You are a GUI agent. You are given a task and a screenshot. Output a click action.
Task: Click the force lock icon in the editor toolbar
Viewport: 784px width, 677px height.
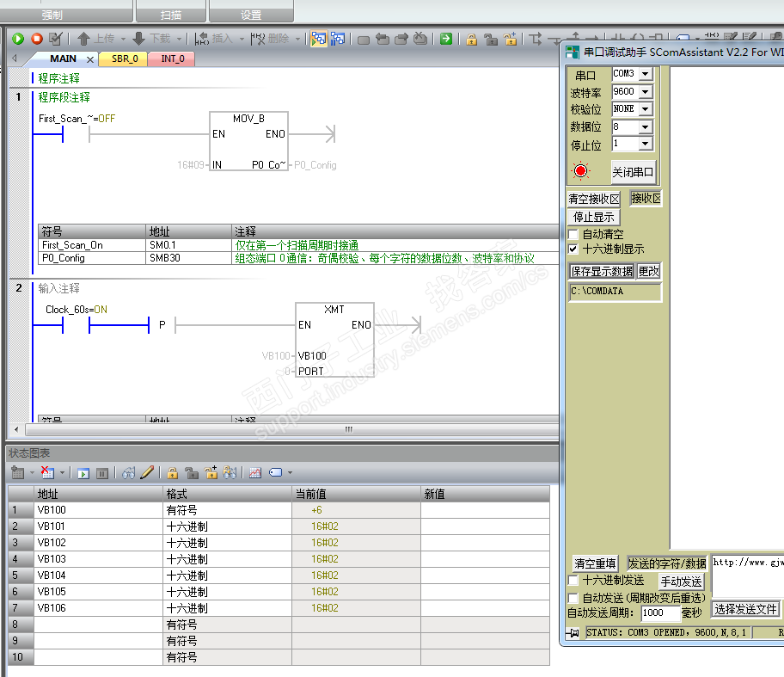click(471, 39)
